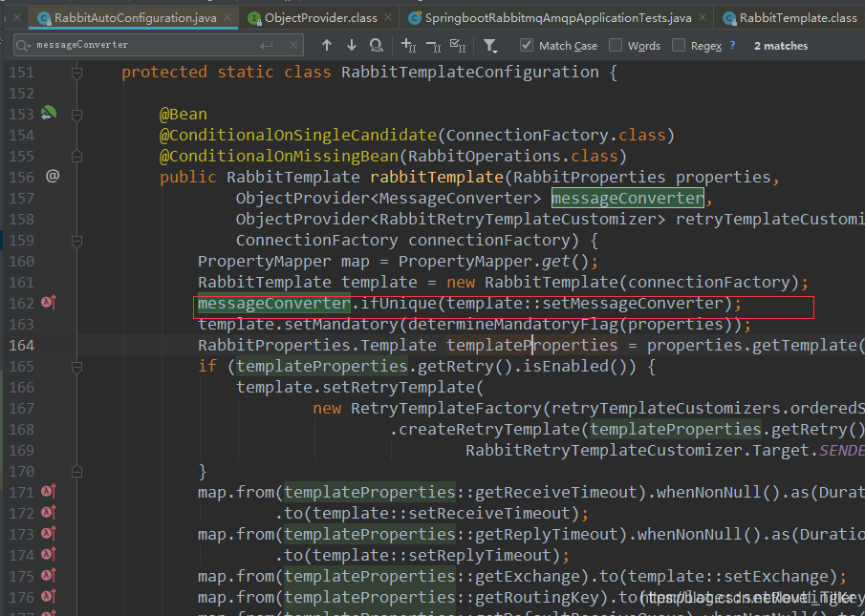Click the '2 matches' result count
Viewport: 865px width, 616px height.
[781, 46]
